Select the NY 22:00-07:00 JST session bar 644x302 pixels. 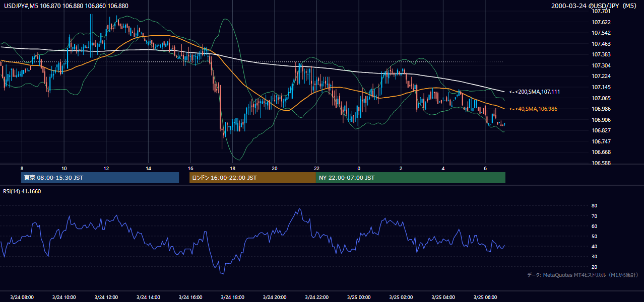click(x=411, y=178)
